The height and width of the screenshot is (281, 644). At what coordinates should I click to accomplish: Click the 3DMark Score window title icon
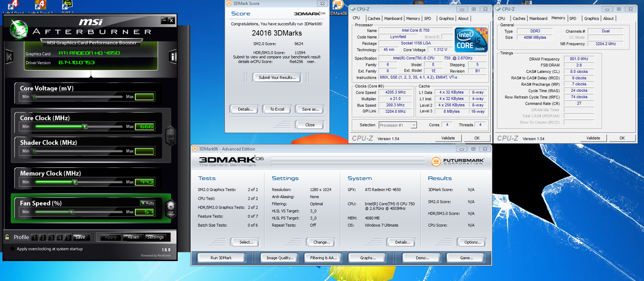(229, 3)
